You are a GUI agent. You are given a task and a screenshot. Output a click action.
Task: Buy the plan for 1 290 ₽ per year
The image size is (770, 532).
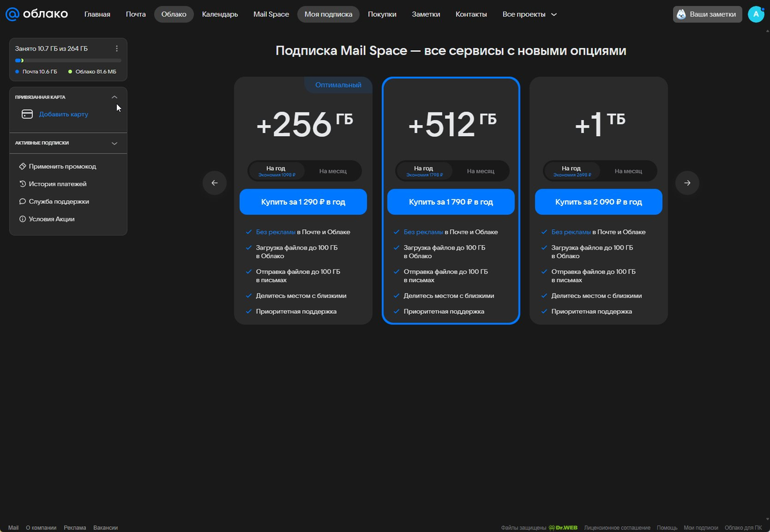(x=303, y=202)
